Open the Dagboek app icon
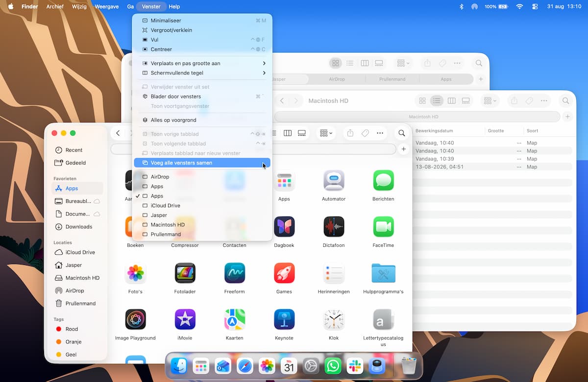This screenshot has height=382, width=588. point(284,227)
